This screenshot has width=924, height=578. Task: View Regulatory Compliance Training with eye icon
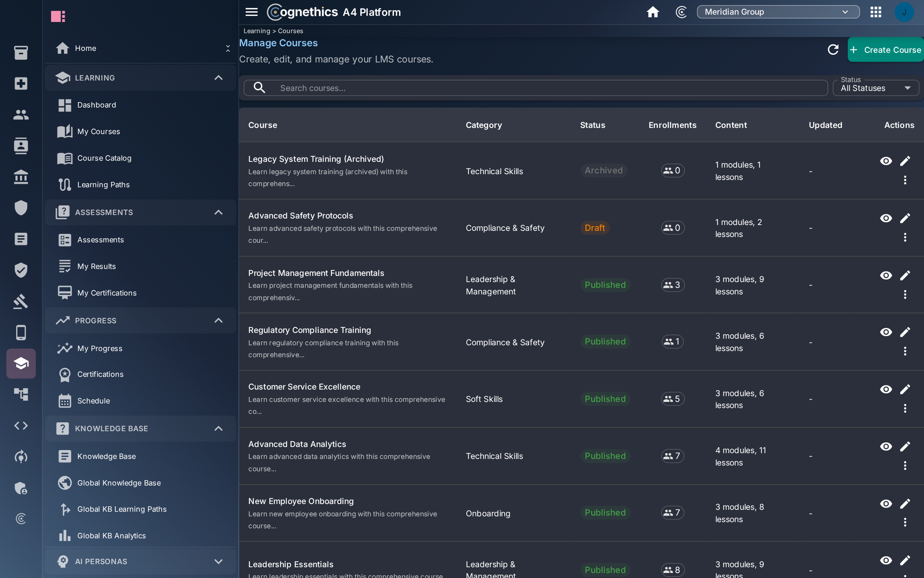[x=886, y=332]
